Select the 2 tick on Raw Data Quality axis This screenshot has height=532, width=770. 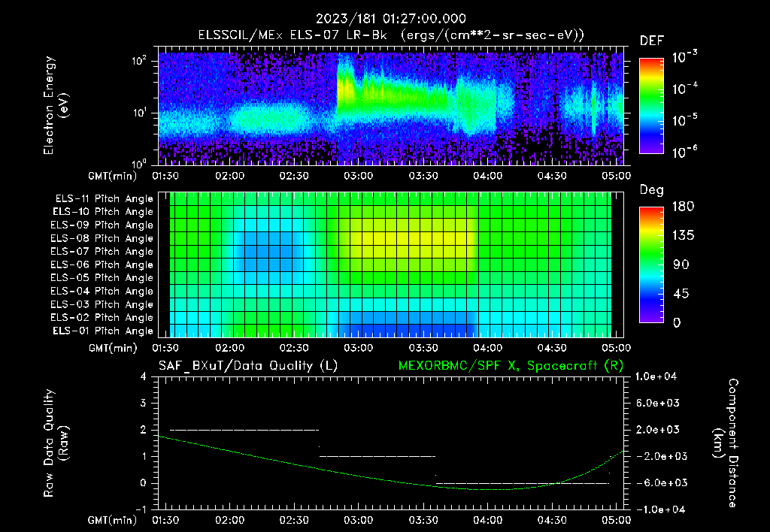(x=144, y=429)
